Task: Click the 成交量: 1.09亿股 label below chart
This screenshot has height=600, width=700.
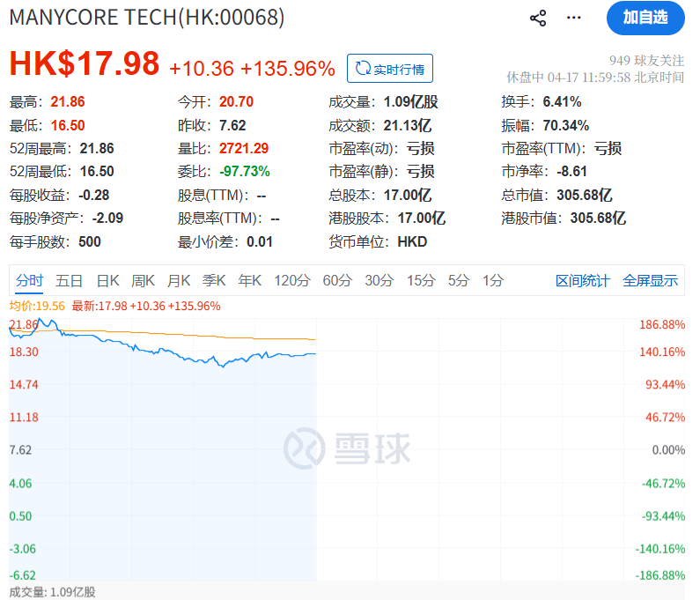Action: (52, 592)
